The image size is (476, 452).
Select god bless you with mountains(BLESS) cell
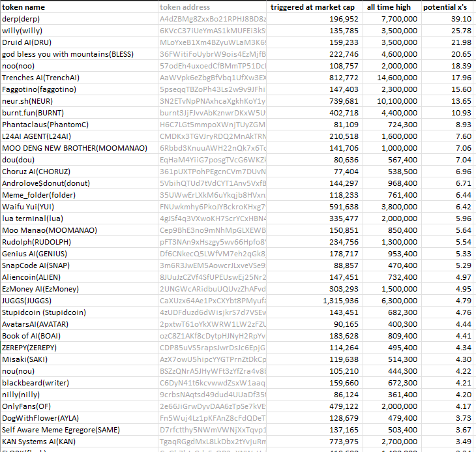coord(79,54)
